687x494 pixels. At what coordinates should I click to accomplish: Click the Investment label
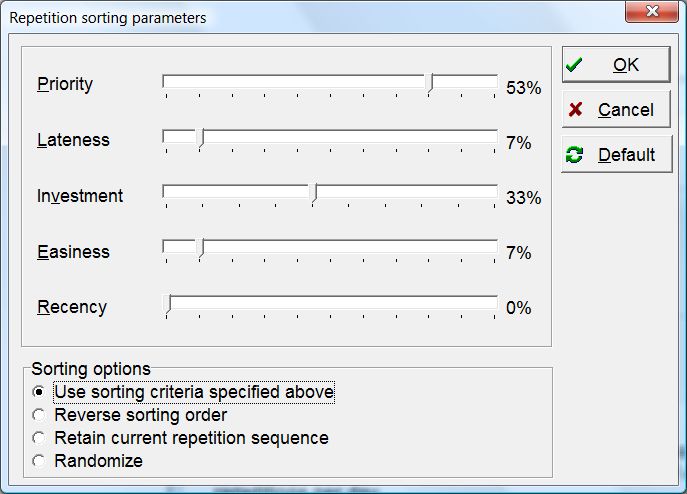[x=80, y=196]
